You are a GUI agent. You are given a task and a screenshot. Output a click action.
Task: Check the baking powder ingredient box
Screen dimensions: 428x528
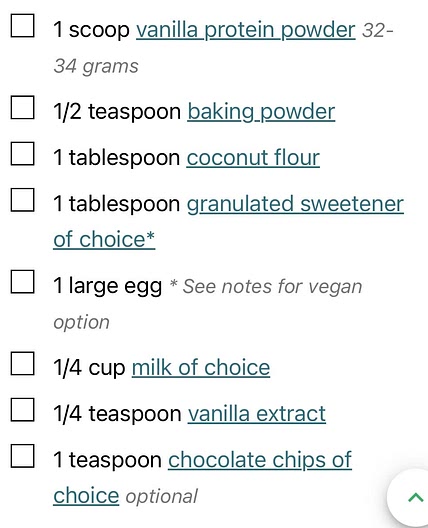(x=22, y=107)
